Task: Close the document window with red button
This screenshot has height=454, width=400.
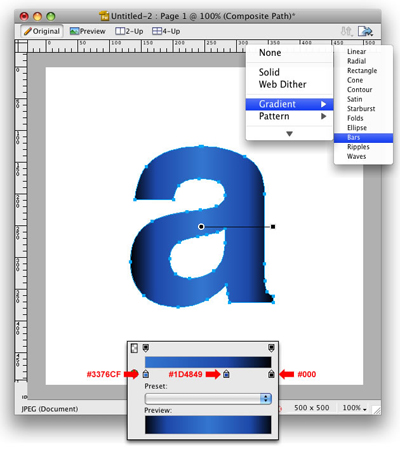Action: [24, 16]
